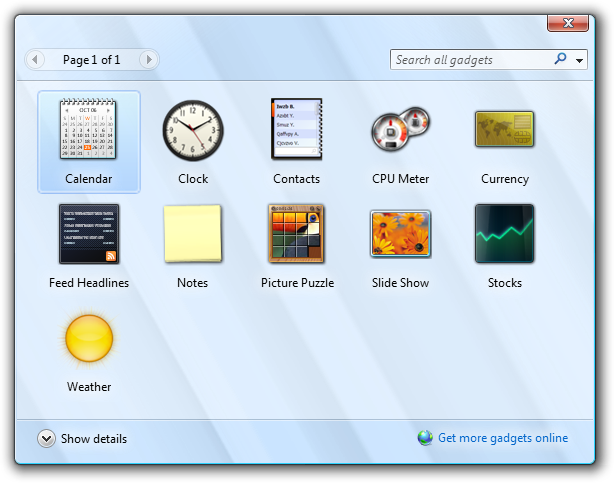Go to previous page arrow

click(x=35, y=60)
